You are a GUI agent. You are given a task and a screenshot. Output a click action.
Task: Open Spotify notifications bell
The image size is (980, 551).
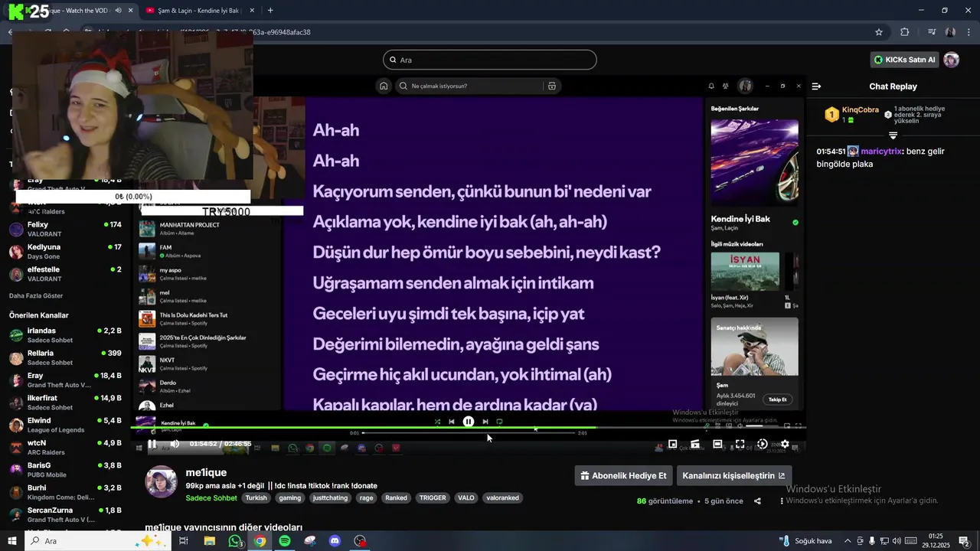[x=711, y=86]
